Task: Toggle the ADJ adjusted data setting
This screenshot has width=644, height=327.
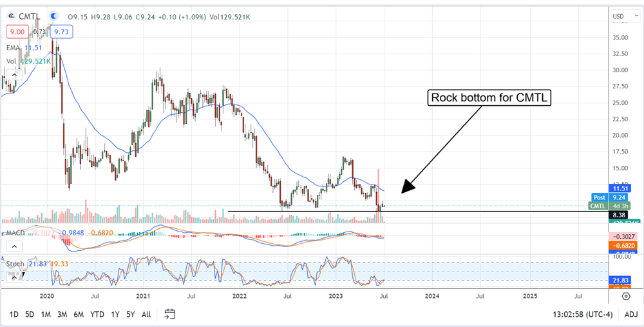Action: 631,315
